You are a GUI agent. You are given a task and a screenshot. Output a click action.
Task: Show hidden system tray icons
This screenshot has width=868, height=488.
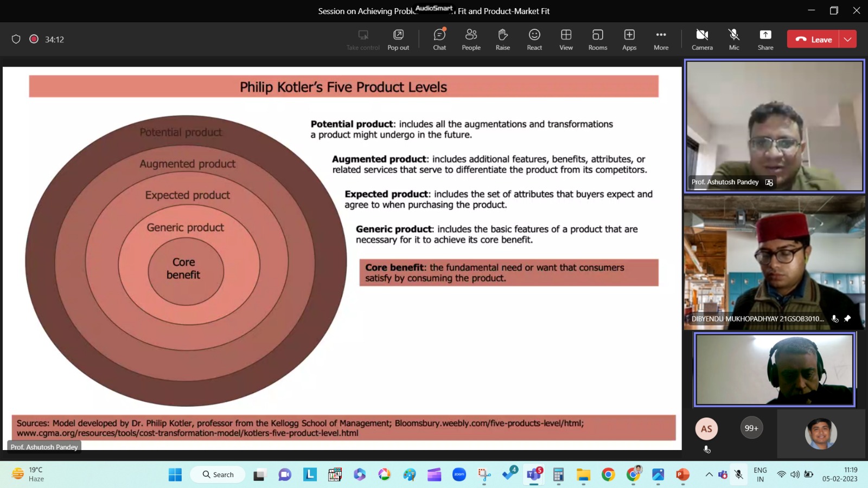[x=709, y=474]
